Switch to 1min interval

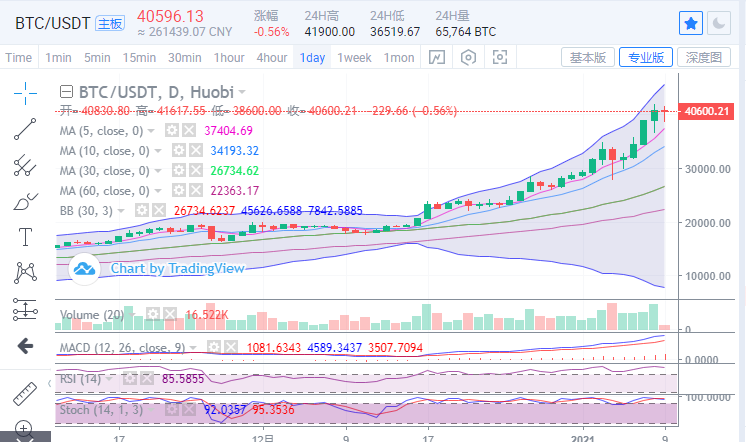pos(58,58)
